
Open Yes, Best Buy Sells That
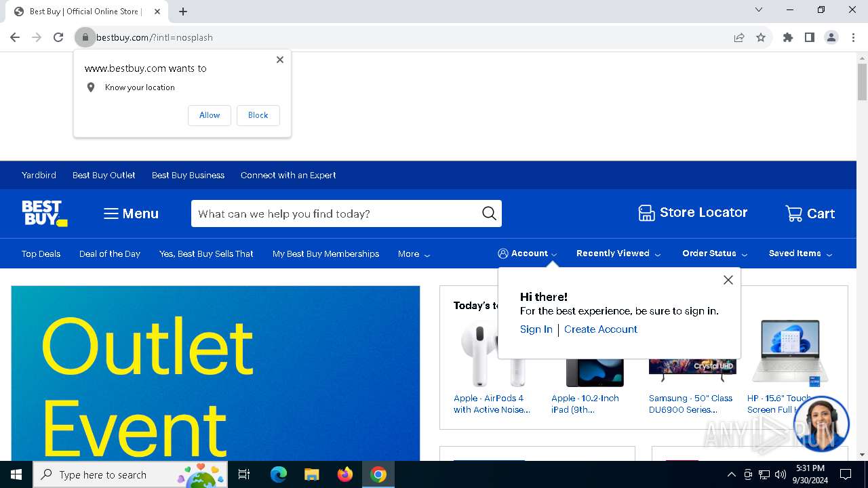pyautogui.click(x=206, y=253)
